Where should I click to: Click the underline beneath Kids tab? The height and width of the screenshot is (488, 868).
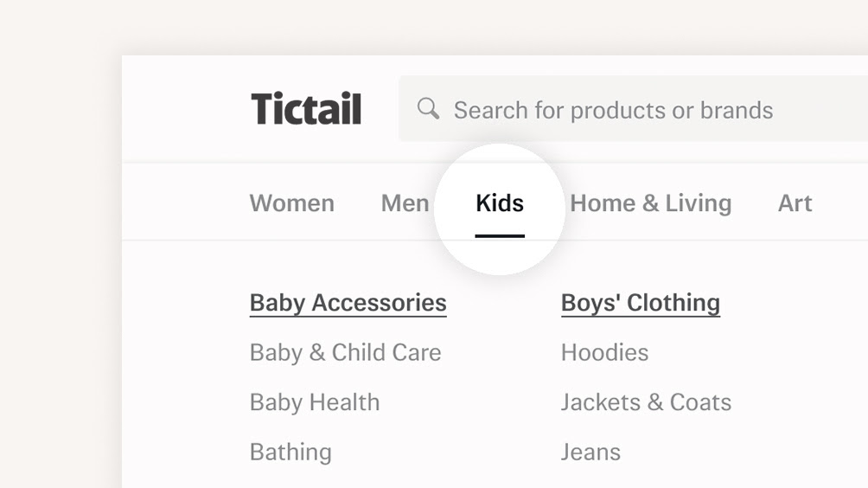tap(500, 236)
